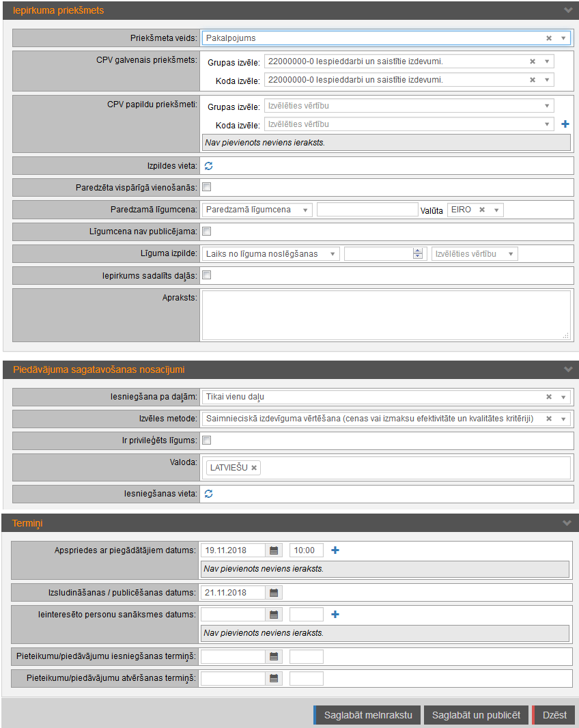Collapse the Termiņi section header
The width and height of the screenshot is (579, 728).
567,523
